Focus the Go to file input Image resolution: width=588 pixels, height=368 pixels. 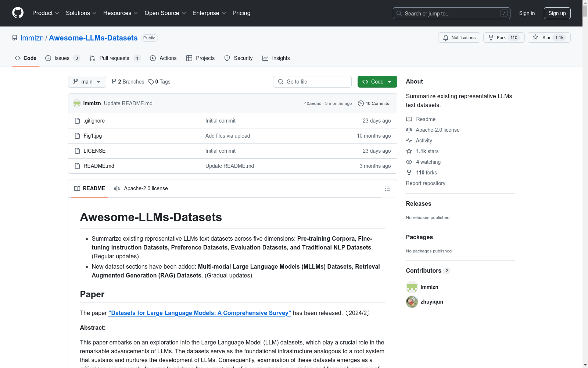coord(312,82)
